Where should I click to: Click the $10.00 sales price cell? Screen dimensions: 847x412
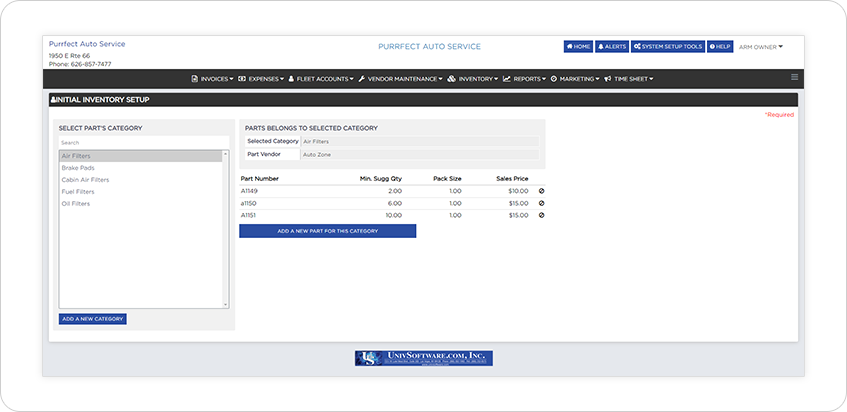519,191
